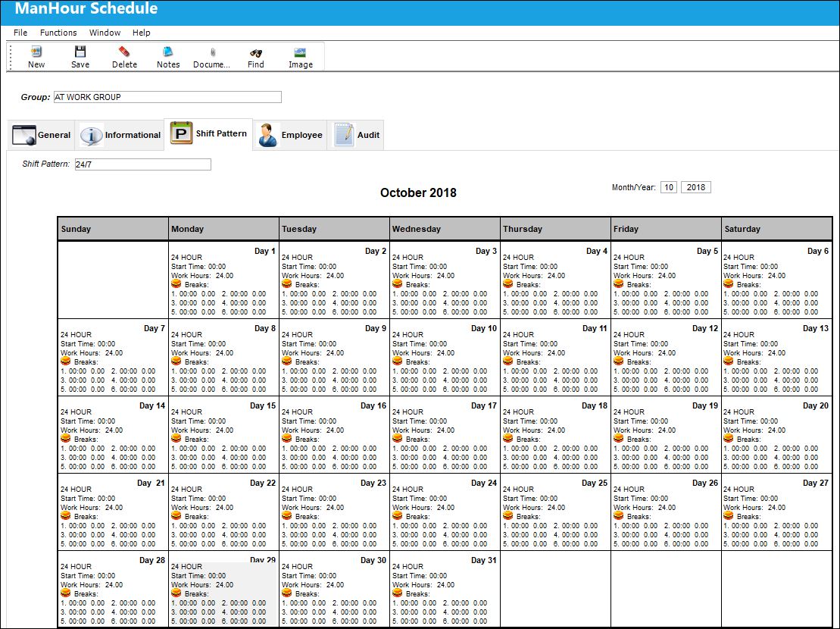Click the Breaks burger icon on Day 28
The image size is (840, 629).
66,593
